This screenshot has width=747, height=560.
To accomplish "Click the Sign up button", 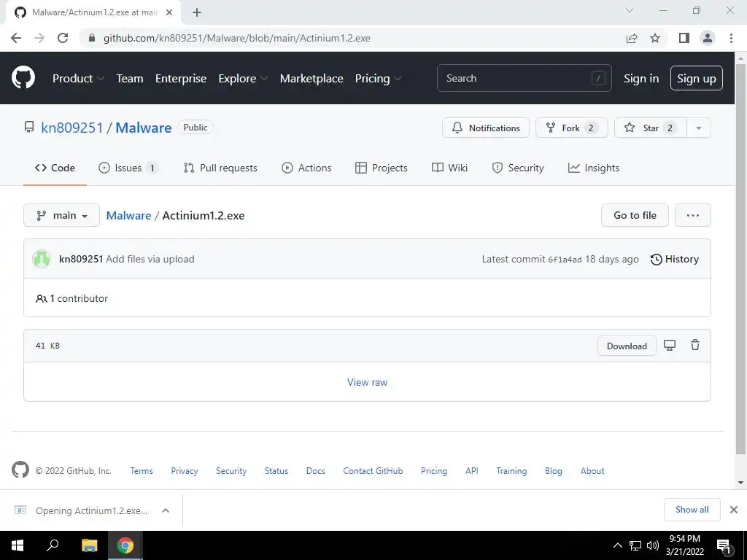I will 696,78.
